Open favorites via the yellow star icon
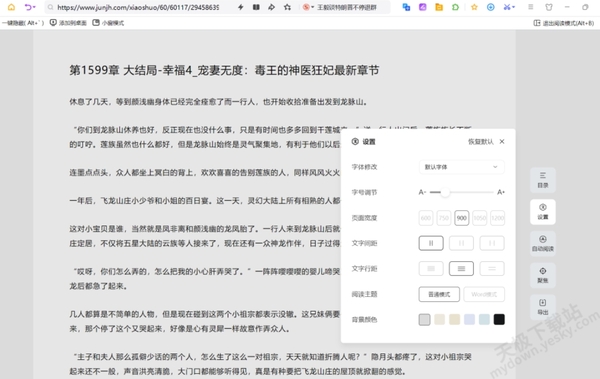The width and height of the screenshot is (600, 379). (x=474, y=7)
